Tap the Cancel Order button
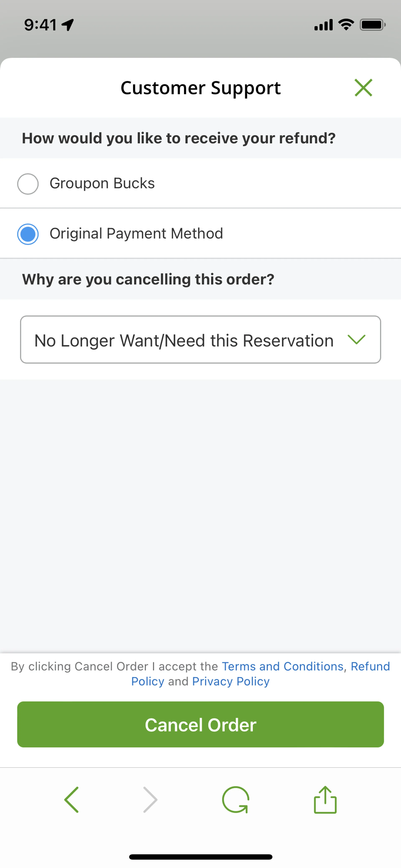 [200, 725]
